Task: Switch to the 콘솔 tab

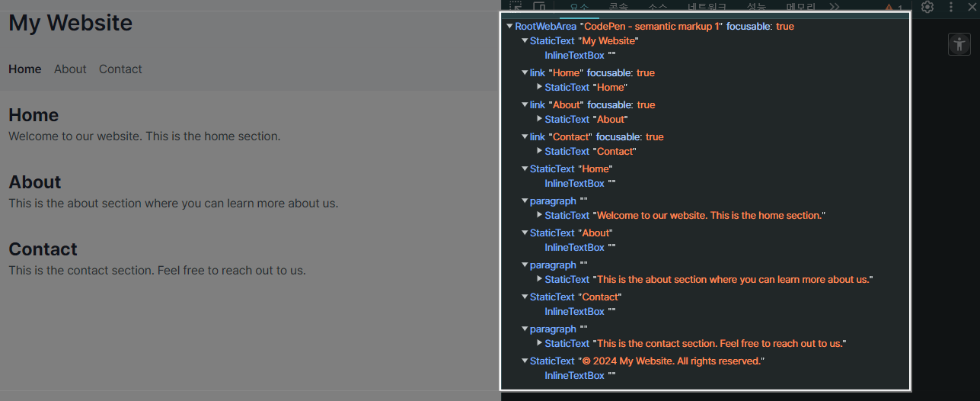Action: 618,7
